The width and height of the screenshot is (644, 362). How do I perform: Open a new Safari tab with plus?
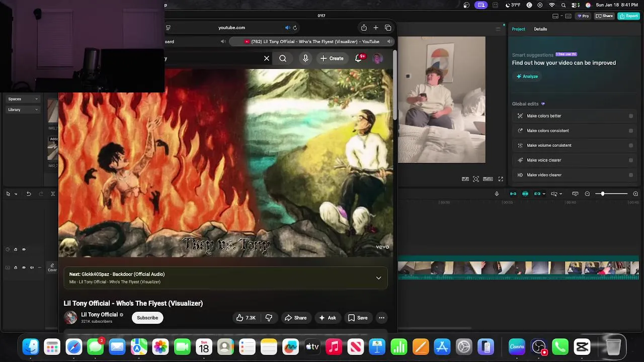coord(376,28)
